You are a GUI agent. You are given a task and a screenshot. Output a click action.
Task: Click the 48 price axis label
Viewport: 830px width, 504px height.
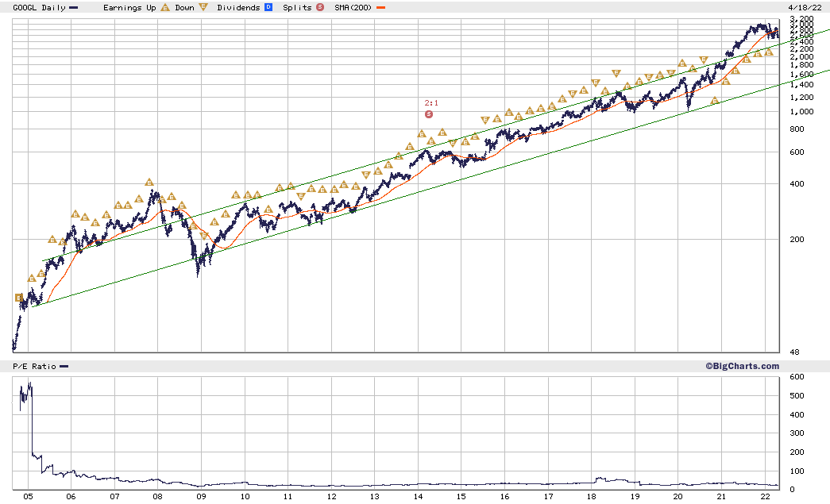click(794, 352)
